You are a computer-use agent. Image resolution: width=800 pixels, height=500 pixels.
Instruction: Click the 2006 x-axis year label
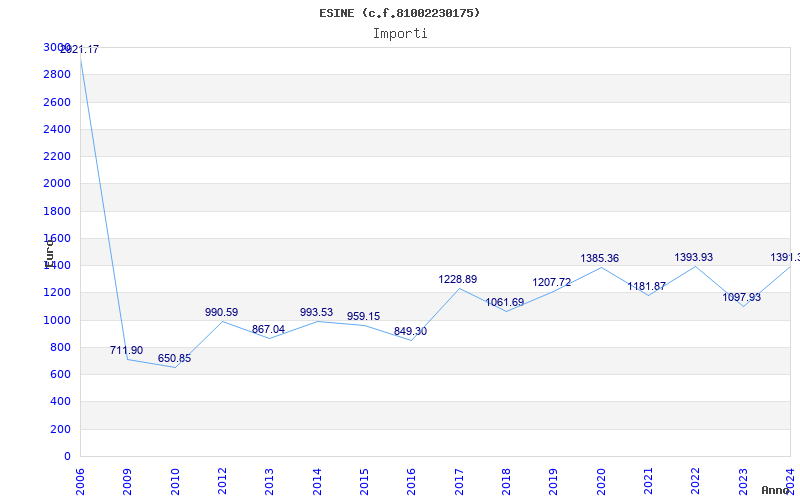click(x=80, y=482)
